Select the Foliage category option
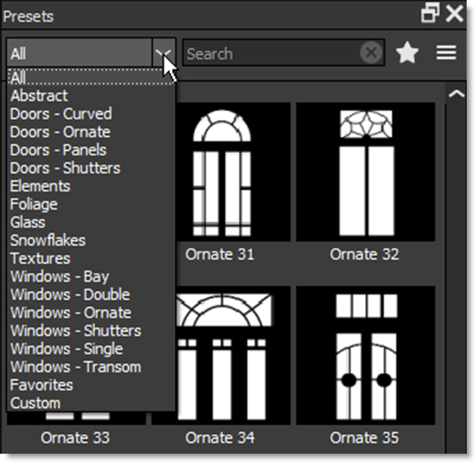Image resolution: width=476 pixels, height=463 pixels. click(x=34, y=204)
